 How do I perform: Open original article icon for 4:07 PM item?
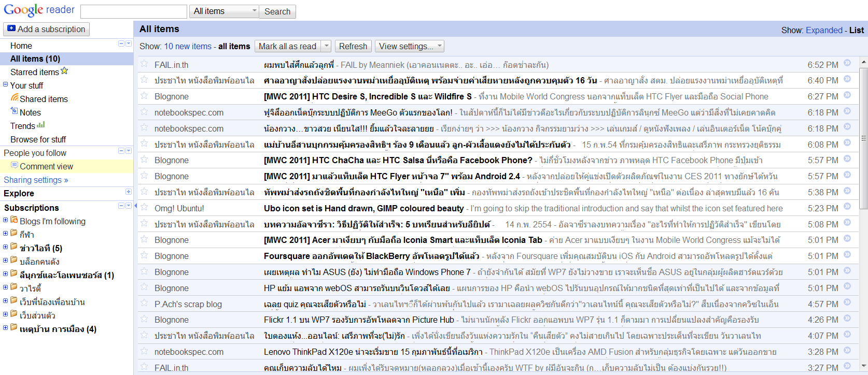[847, 334]
